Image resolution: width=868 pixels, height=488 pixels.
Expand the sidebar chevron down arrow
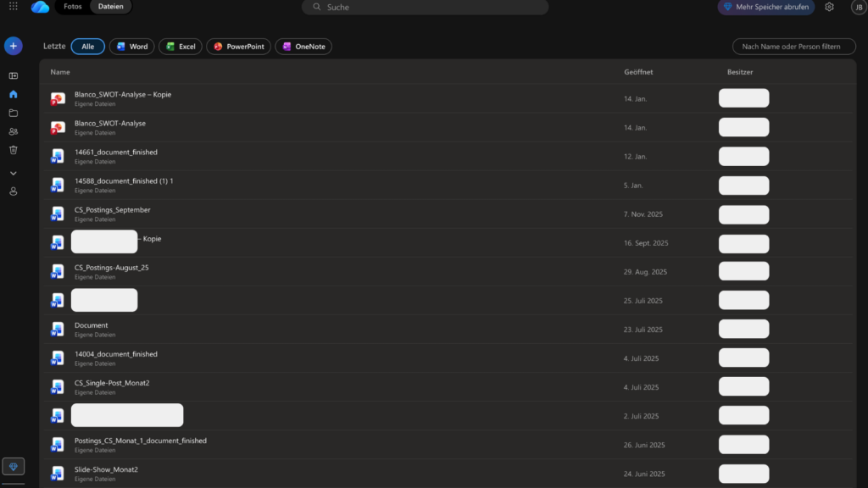click(13, 173)
